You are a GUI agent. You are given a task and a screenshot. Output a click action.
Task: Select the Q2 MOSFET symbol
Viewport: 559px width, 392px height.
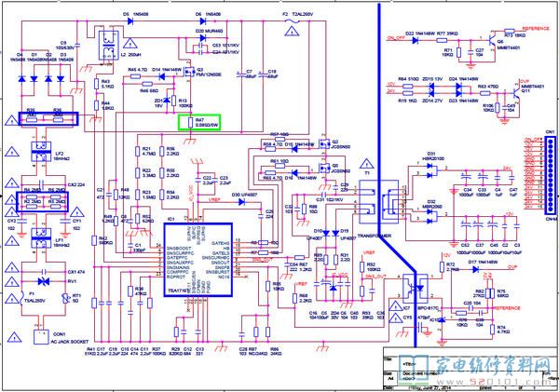click(324, 143)
